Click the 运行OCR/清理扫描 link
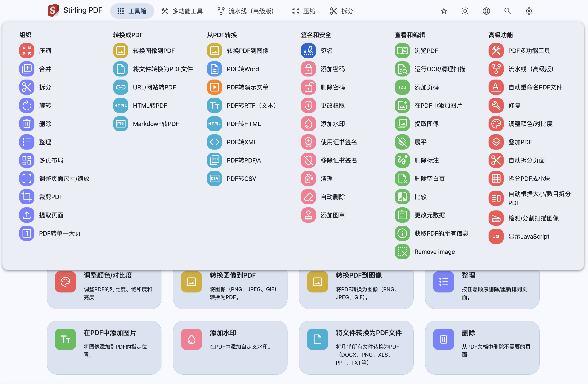This screenshot has height=384, width=588. click(x=440, y=69)
